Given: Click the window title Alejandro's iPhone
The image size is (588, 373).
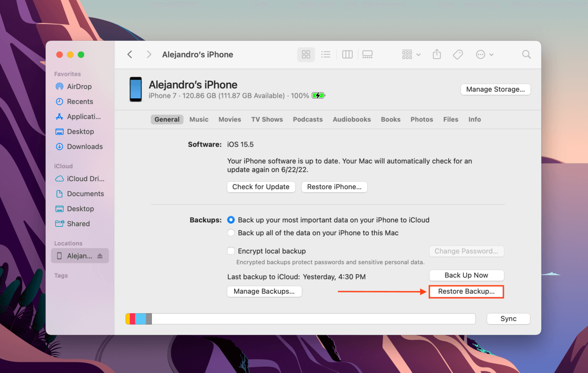Looking at the screenshot, I should [x=197, y=54].
